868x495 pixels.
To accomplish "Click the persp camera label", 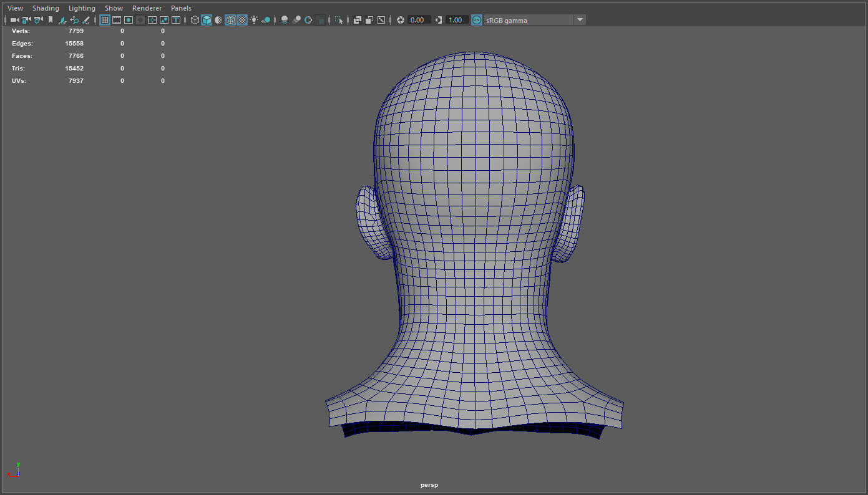I will (x=429, y=485).
